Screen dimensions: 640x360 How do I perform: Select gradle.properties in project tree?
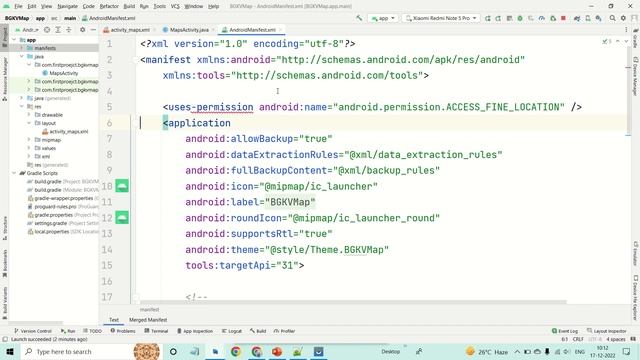click(x=63, y=215)
